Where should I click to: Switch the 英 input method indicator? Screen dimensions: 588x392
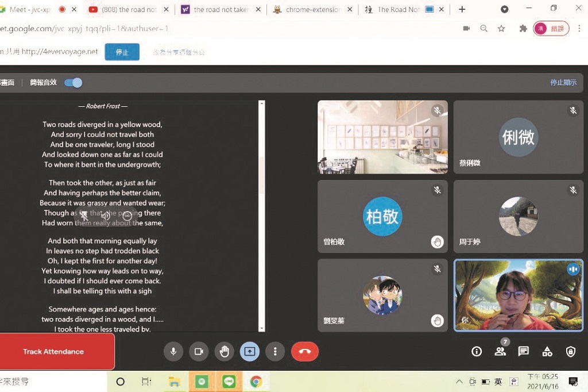coord(498,382)
